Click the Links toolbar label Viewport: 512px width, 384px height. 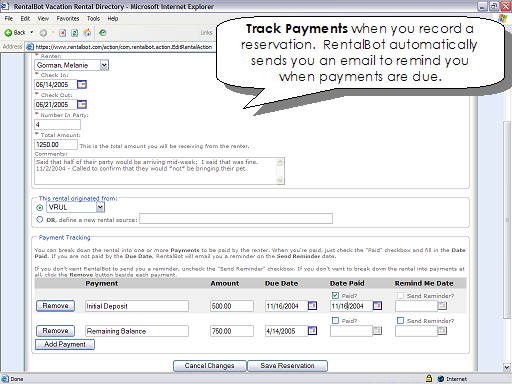click(x=206, y=33)
